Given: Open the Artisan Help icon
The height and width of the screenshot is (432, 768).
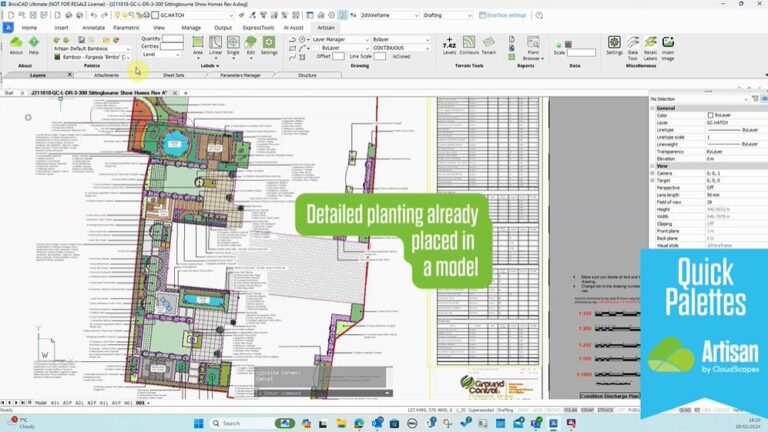Looking at the screenshot, I should (x=34, y=46).
